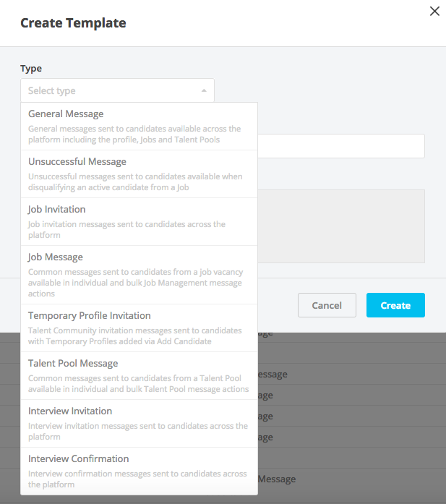Image resolution: width=446 pixels, height=504 pixels.
Task: Choose Interview Confirmation from the dropdown
Action: (79, 459)
